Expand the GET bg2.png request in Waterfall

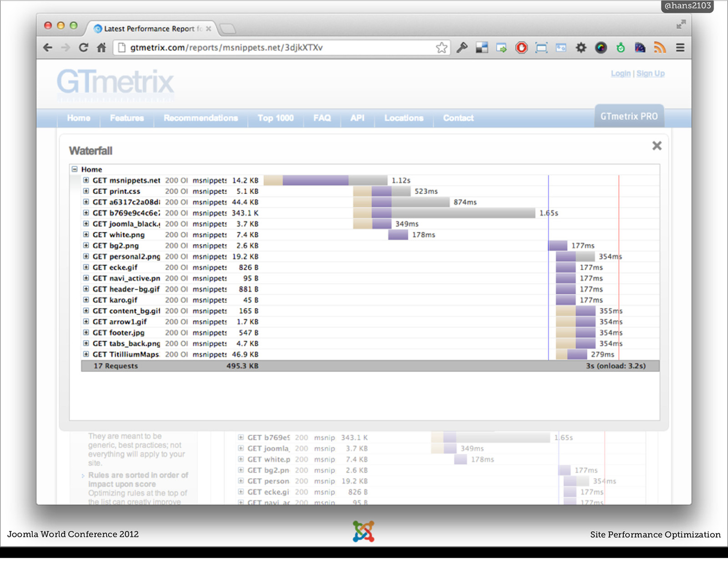point(86,245)
